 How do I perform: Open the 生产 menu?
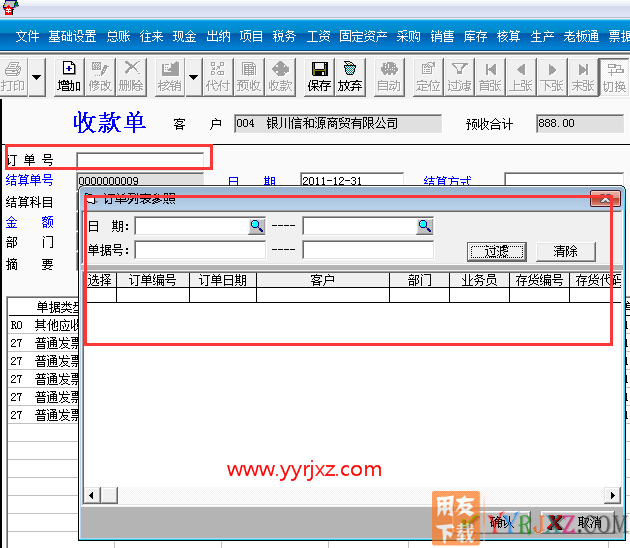[x=542, y=36]
